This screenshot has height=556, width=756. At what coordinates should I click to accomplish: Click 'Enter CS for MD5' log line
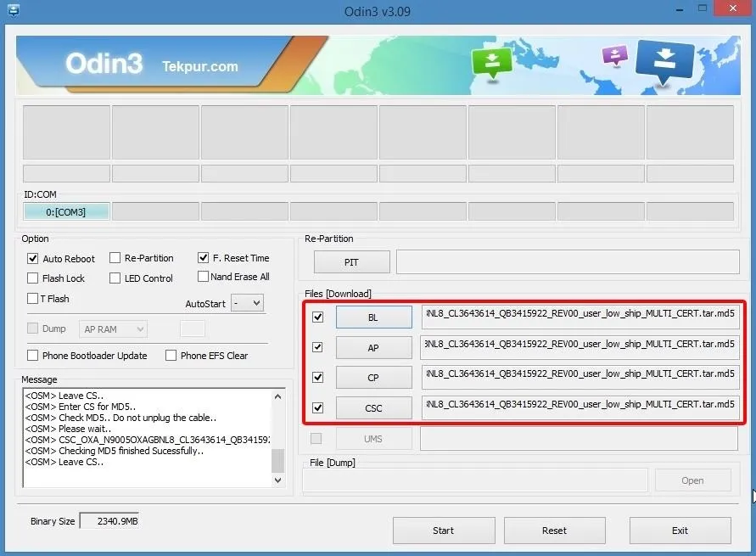(x=81, y=407)
